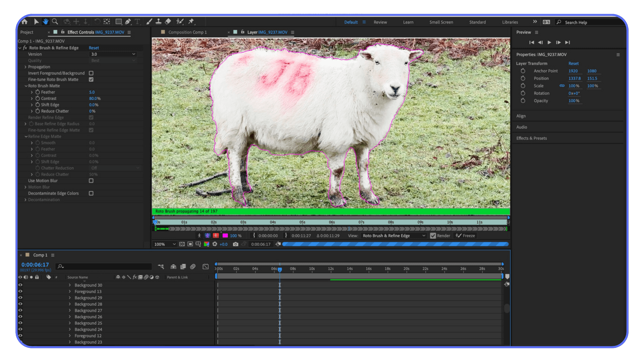Activate the Zoom tool

pos(55,21)
